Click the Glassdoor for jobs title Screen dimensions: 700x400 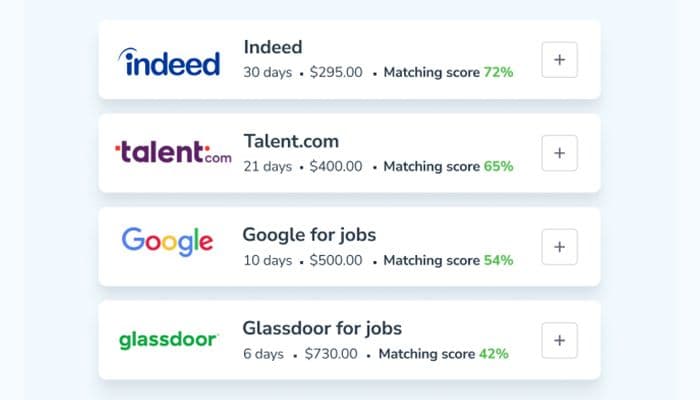coord(322,328)
